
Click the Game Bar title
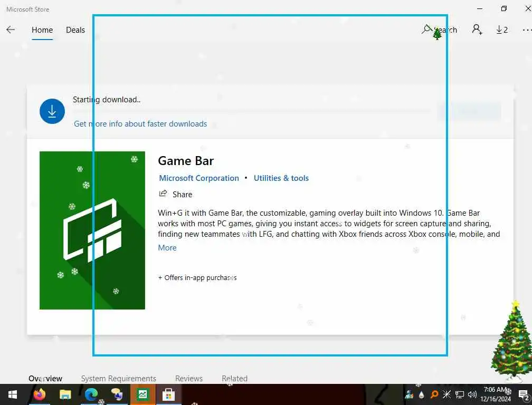pos(186,161)
